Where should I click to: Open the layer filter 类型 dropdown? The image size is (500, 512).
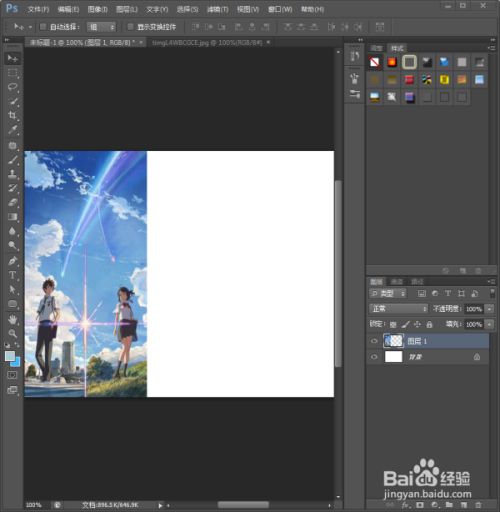coord(388,293)
